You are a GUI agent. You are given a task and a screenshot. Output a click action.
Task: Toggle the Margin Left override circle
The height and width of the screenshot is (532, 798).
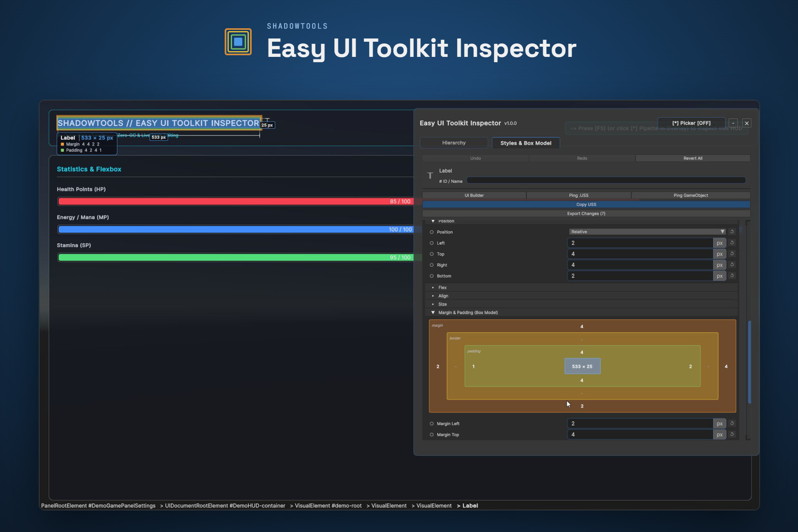[431, 424]
